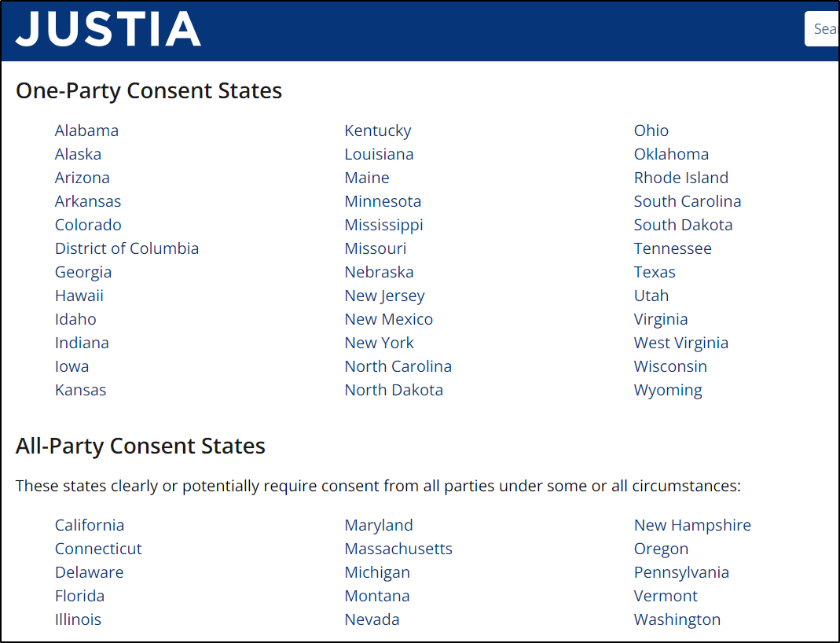
Task: Open the Texas link
Action: [x=655, y=272]
